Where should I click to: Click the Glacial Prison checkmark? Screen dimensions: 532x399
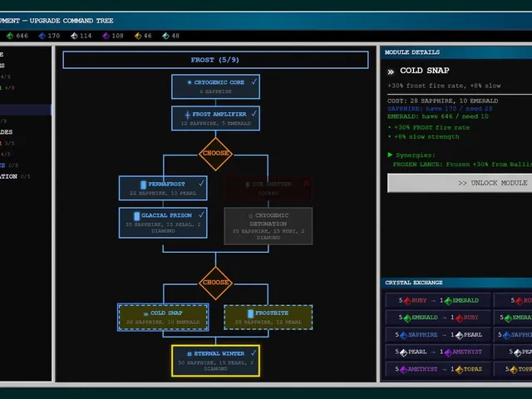[x=201, y=214]
